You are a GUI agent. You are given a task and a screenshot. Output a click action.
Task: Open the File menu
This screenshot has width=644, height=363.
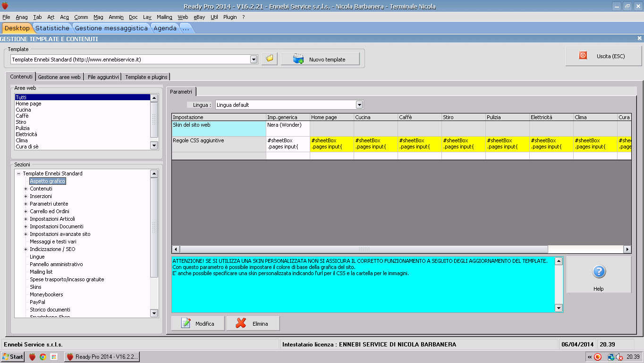click(6, 17)
